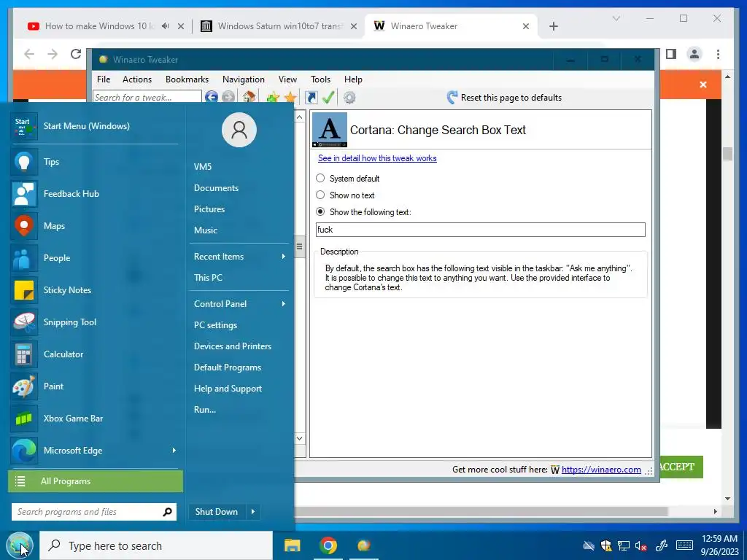
Task: Click the Type here to search taskbar box
Action: coord(156,545)
